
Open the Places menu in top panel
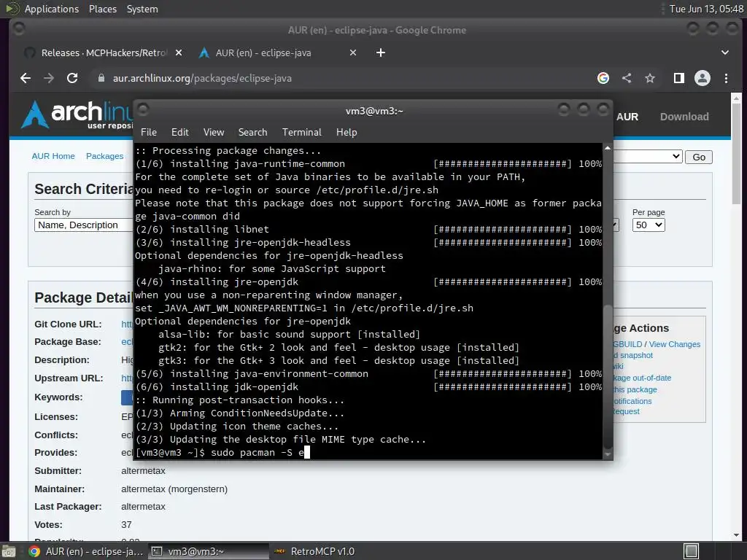(x=102, y=9)
